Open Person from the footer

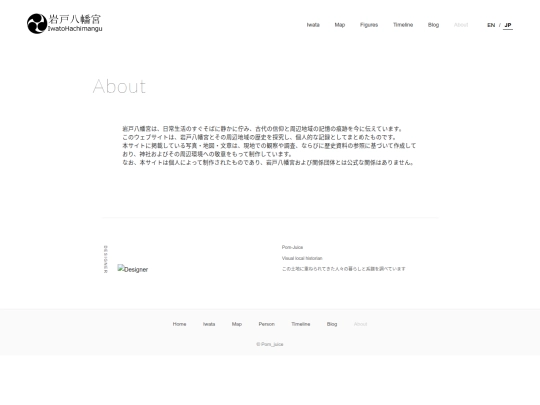267,324
